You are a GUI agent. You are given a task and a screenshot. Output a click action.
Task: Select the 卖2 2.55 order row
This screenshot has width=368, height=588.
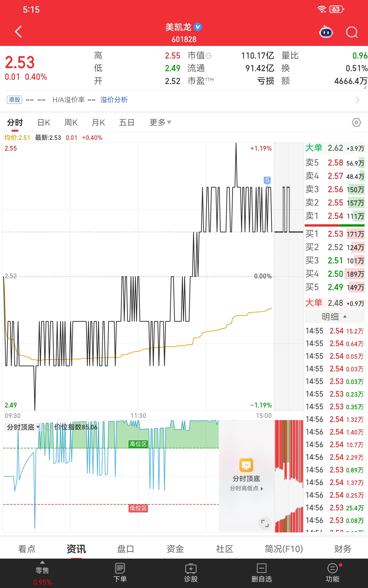click(x=335, y=203)
